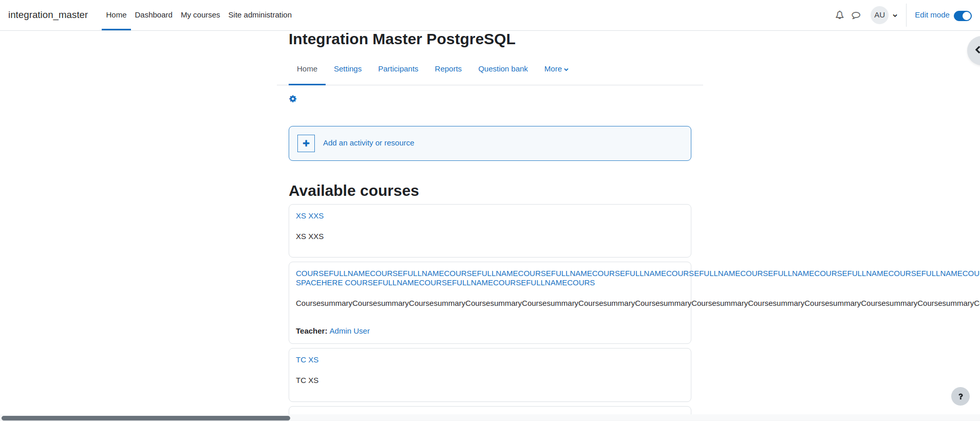This screenshot has height=421, width=980.
Task: Click the Available courses heading
Action: [x=354, y=191]
